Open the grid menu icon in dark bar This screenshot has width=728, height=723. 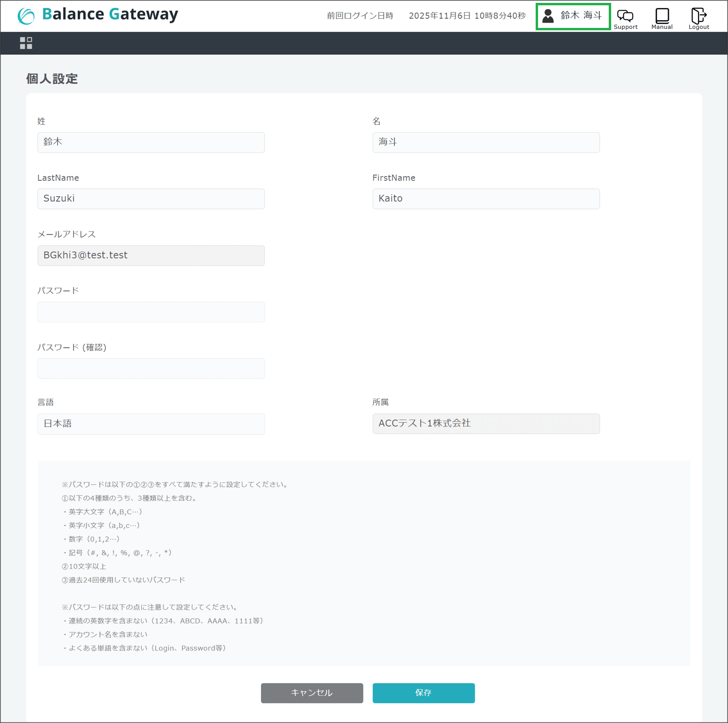click(26, 43)
